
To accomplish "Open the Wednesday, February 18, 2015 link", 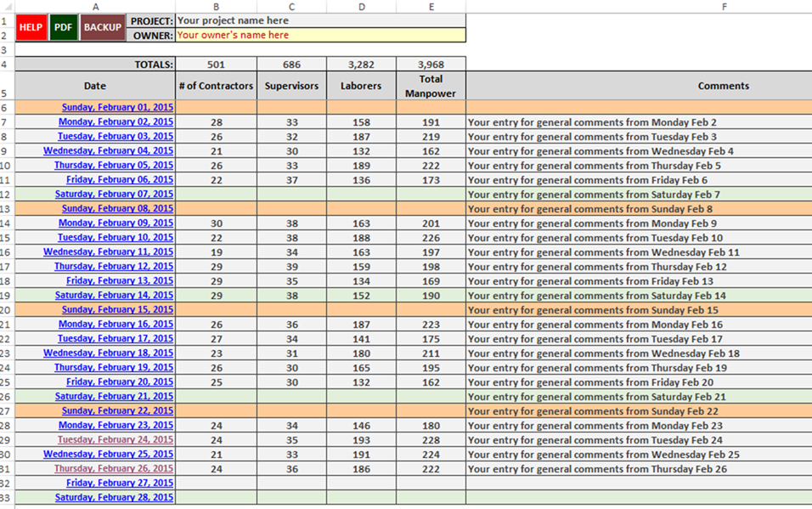I will (x=108, y=353).
